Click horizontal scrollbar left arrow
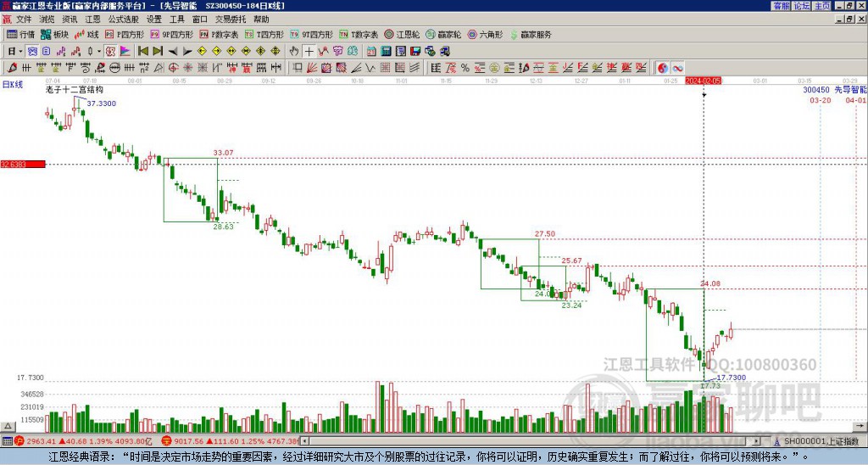 304,442
